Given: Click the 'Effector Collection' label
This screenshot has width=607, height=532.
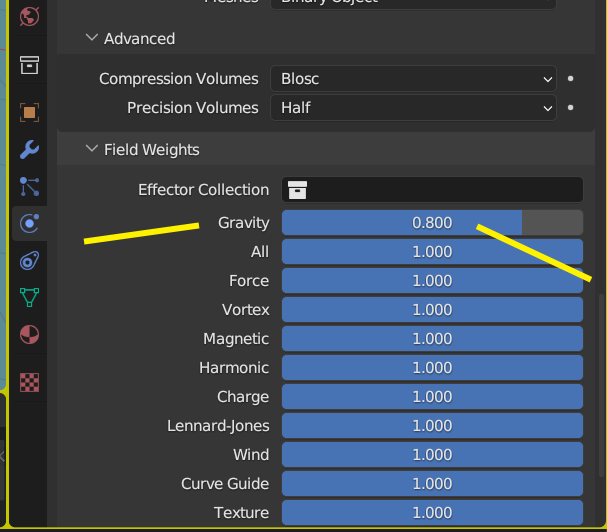Looking at the screenshot, I should click(203, 190).
